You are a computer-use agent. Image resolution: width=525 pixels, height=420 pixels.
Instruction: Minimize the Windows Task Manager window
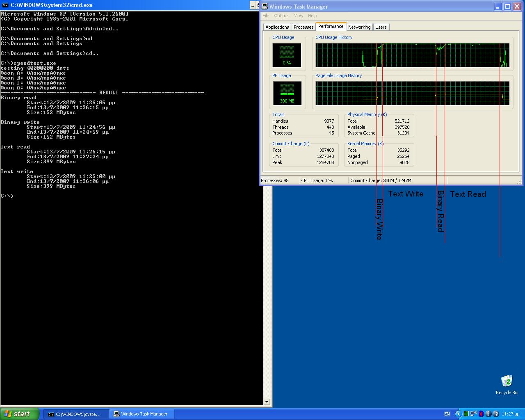click(498, 6)
